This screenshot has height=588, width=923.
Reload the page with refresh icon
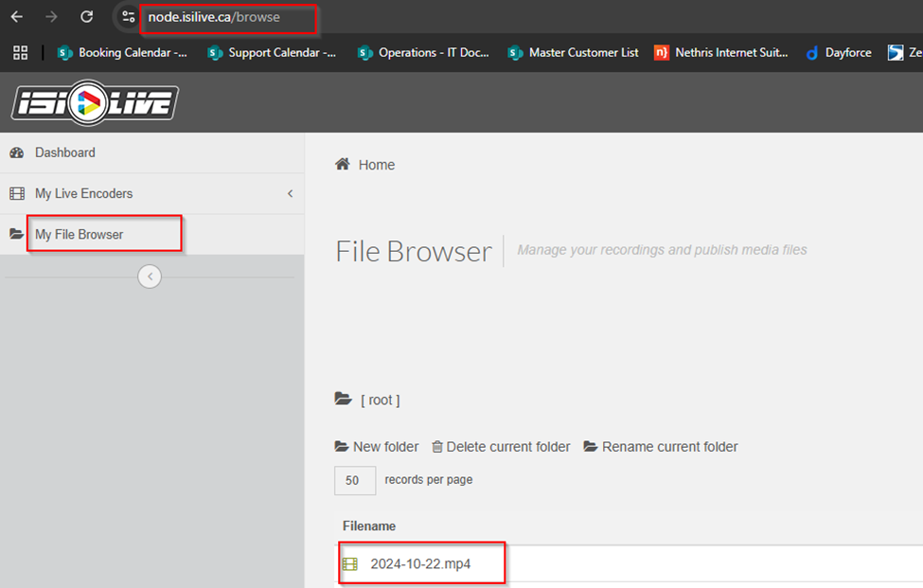click(86, 17)
